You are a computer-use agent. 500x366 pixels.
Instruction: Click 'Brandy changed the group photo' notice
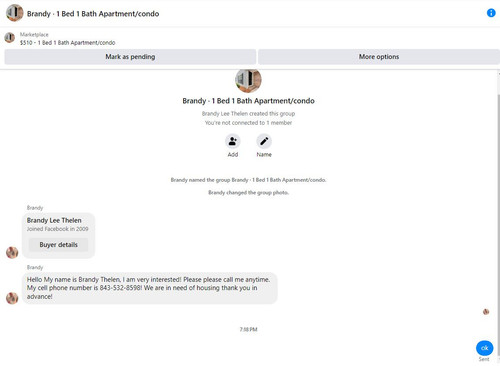point(248,193)
